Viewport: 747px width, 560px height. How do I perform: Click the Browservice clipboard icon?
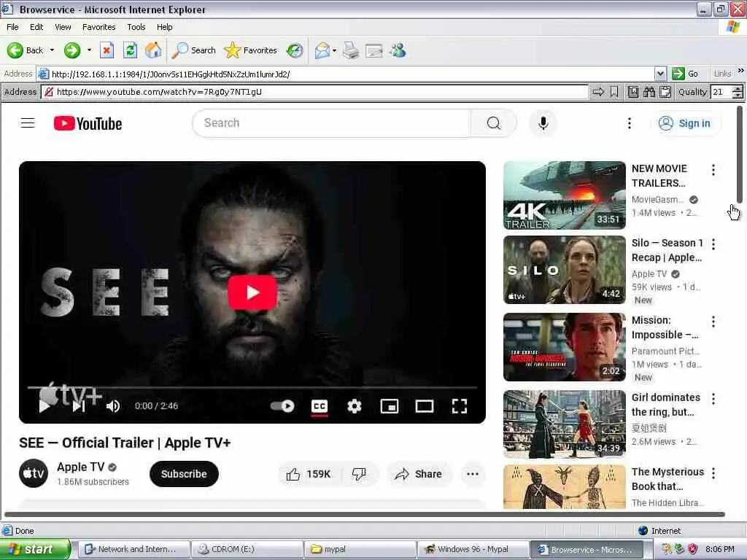pos(665,92)
